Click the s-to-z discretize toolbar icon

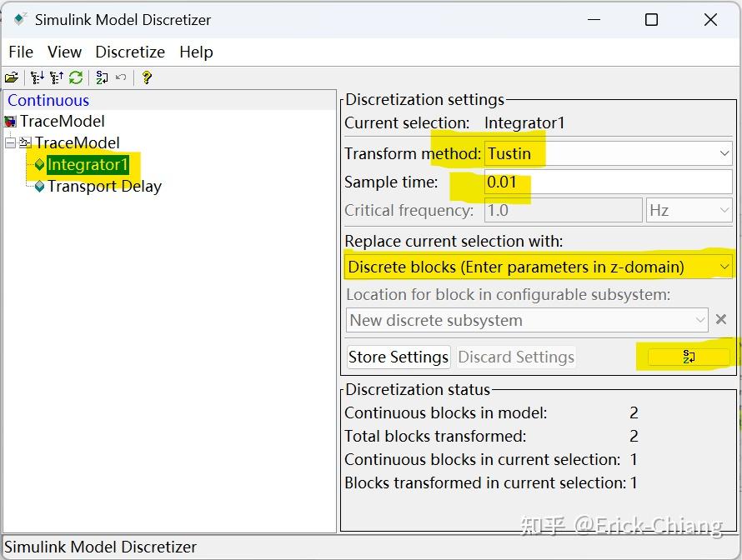(x=102, y=77)
